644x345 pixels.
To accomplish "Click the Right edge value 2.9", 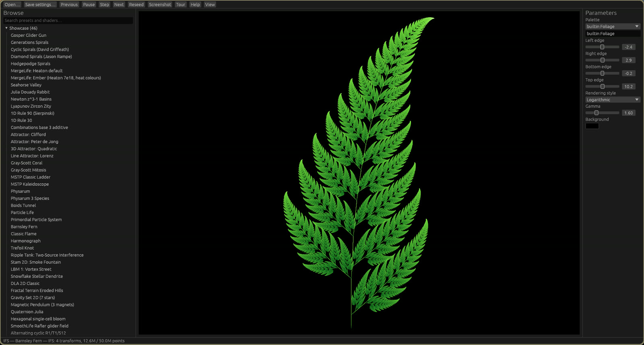I will (629, 60).
